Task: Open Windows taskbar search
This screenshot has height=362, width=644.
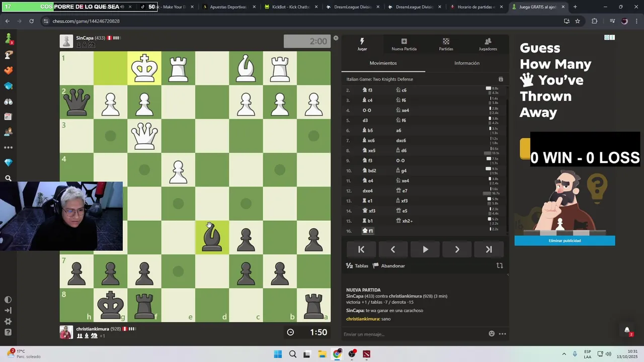Action: [292, 354]
